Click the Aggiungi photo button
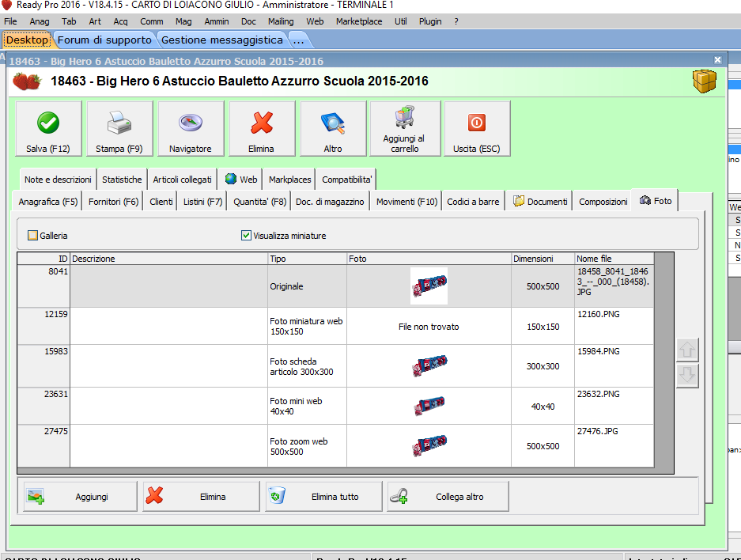 (80, 497)
